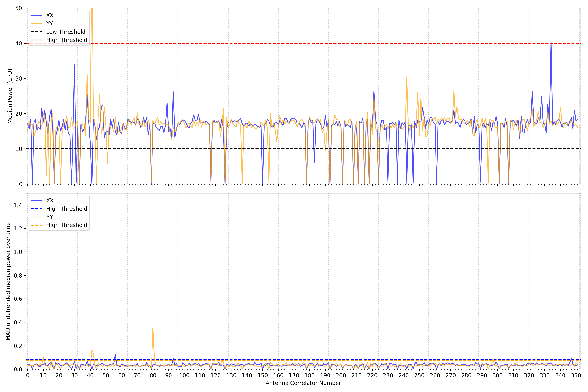Click x-axis tick label 350
This screenshot has height=392, width=588.
tap(576, 376)
